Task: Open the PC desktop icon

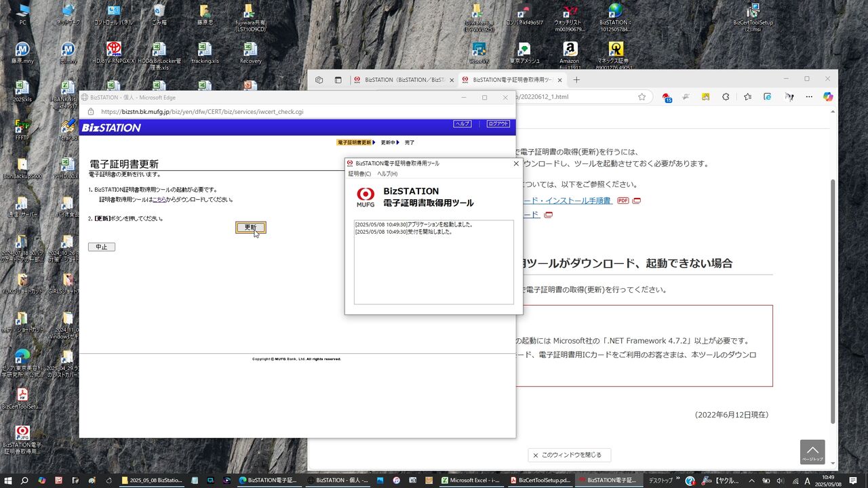Action: click(22, 14)
